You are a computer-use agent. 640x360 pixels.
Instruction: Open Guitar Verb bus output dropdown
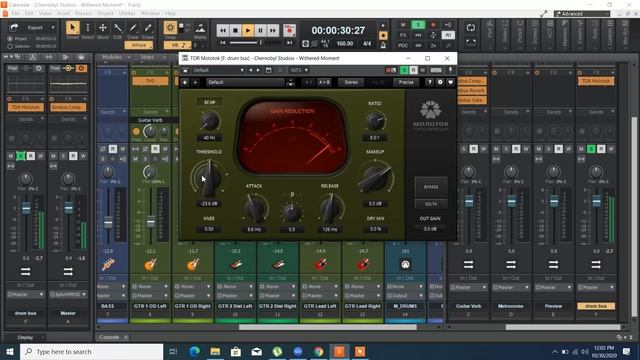[468, 287]
